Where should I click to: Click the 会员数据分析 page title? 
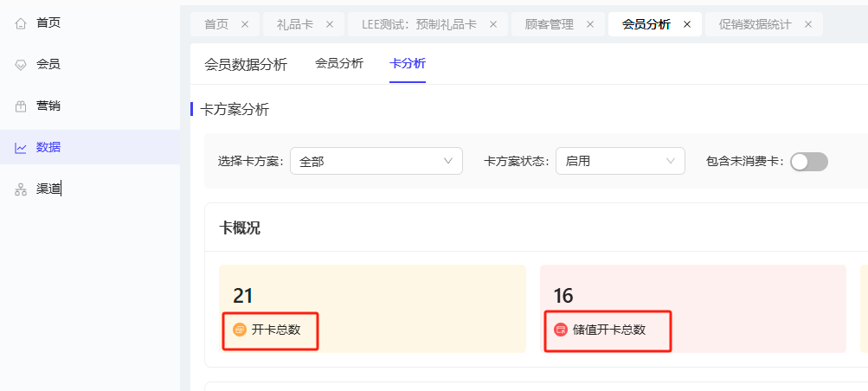pos(246,65)
